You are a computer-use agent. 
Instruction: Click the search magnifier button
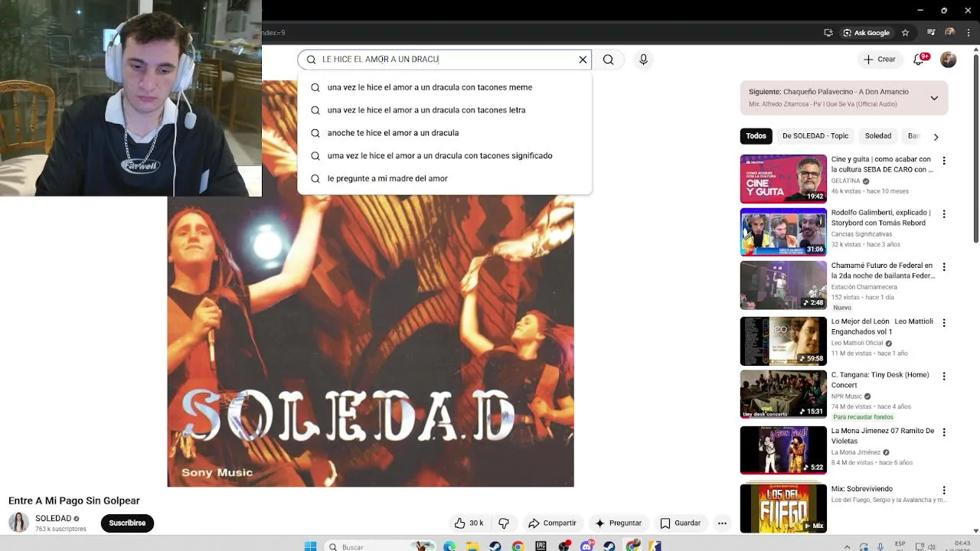click(x=609, y=60)
